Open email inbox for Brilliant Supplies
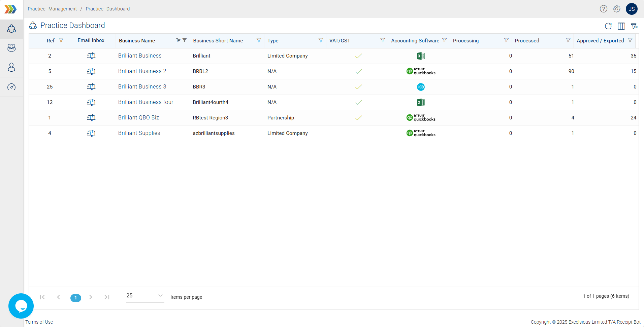This screenshot has height=327, width=644. 91,133
